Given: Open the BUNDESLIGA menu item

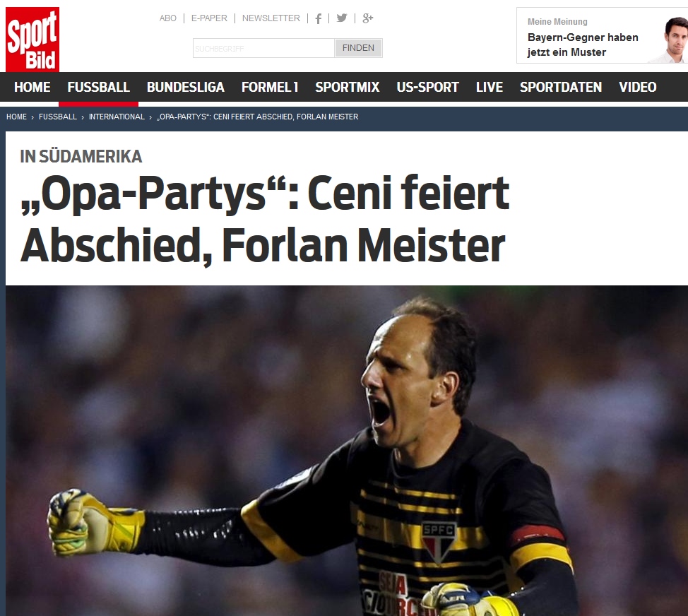Looking at the screenshot, I should point(186,87).
